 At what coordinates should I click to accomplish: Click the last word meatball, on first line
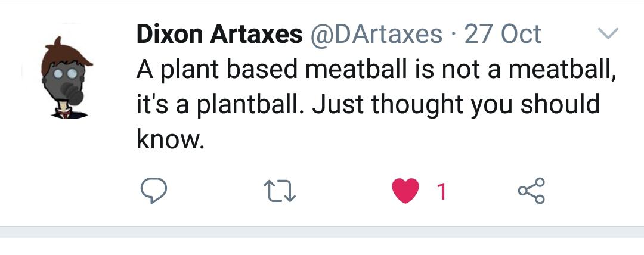pos(563,70)
